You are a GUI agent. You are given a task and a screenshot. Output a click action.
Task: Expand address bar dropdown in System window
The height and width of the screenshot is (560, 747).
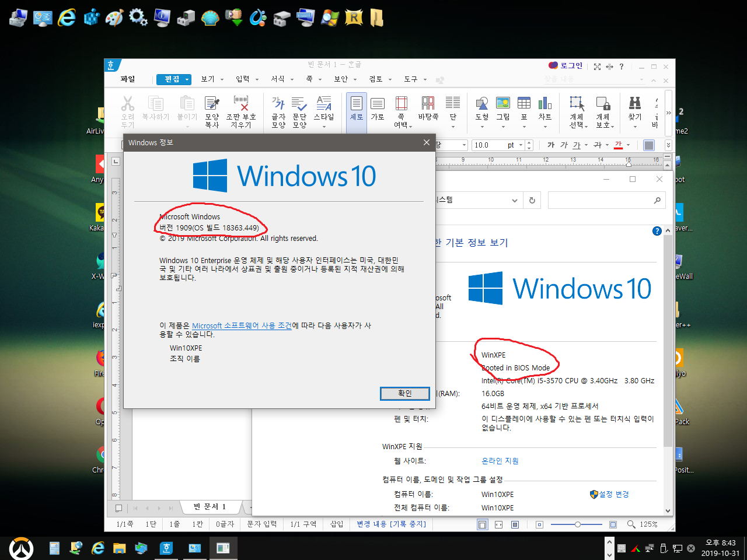pyautogui.click(x=515, y=200)
